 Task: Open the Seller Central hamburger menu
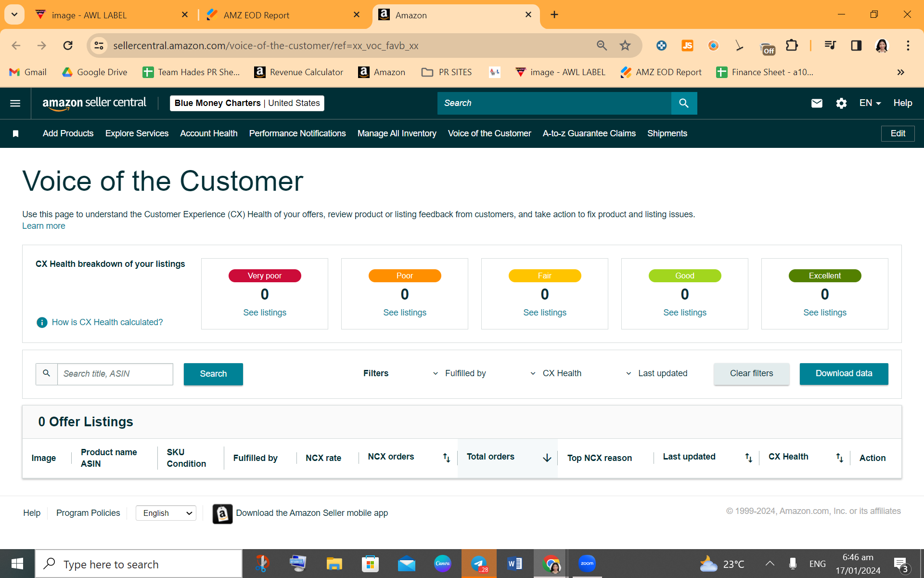tap(15, 103)
